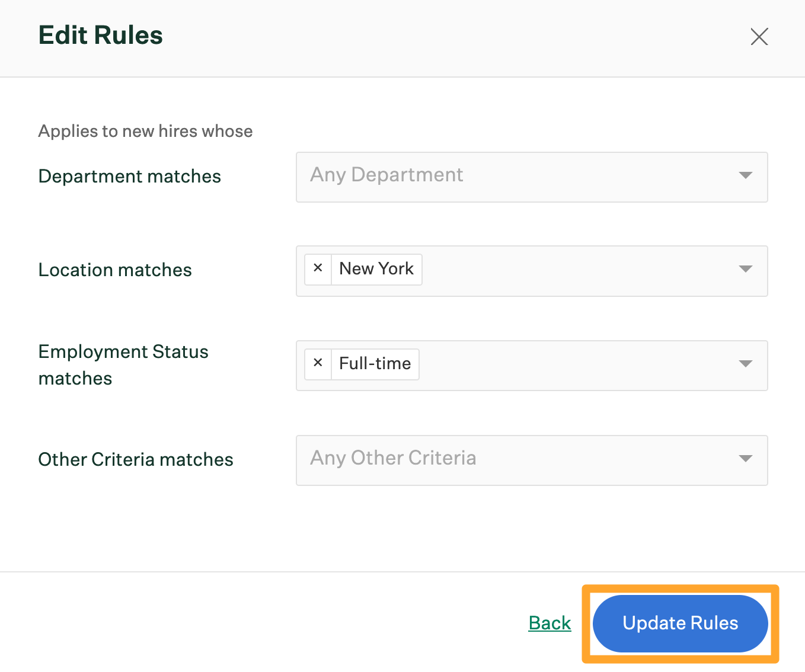805x672 pixels.
Task: Open the Any Other Criteria dropdown arrow
Action: [x=745, y=459]
